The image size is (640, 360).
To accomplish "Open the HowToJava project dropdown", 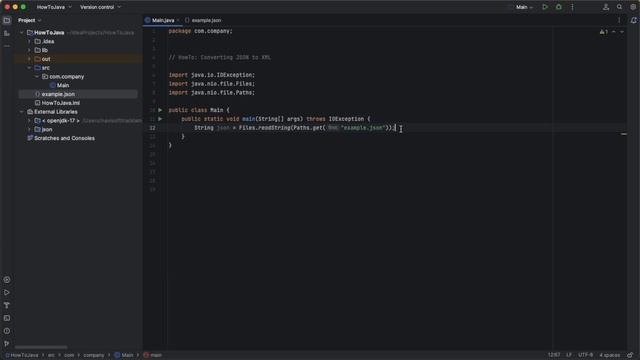I will 54,7.
